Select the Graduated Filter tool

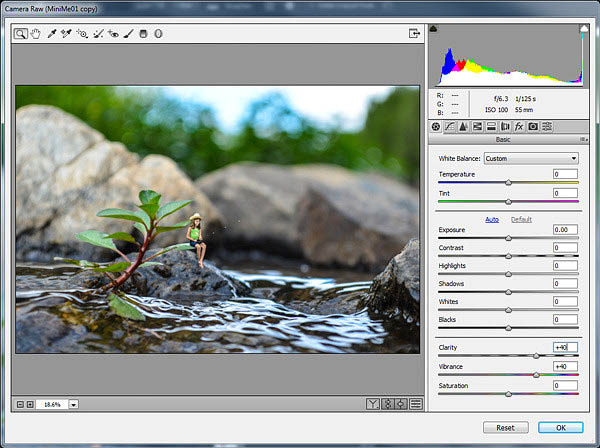(143, 33)
